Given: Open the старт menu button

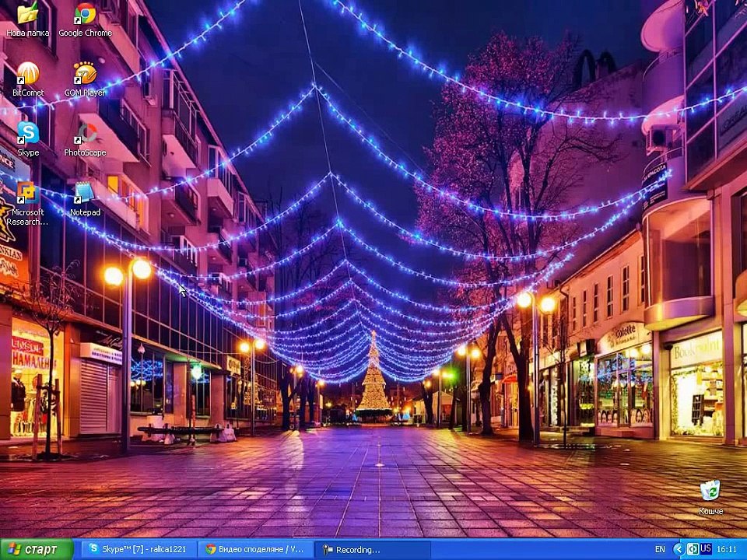Looking at the screenshot, I should (x=37, y=550).
